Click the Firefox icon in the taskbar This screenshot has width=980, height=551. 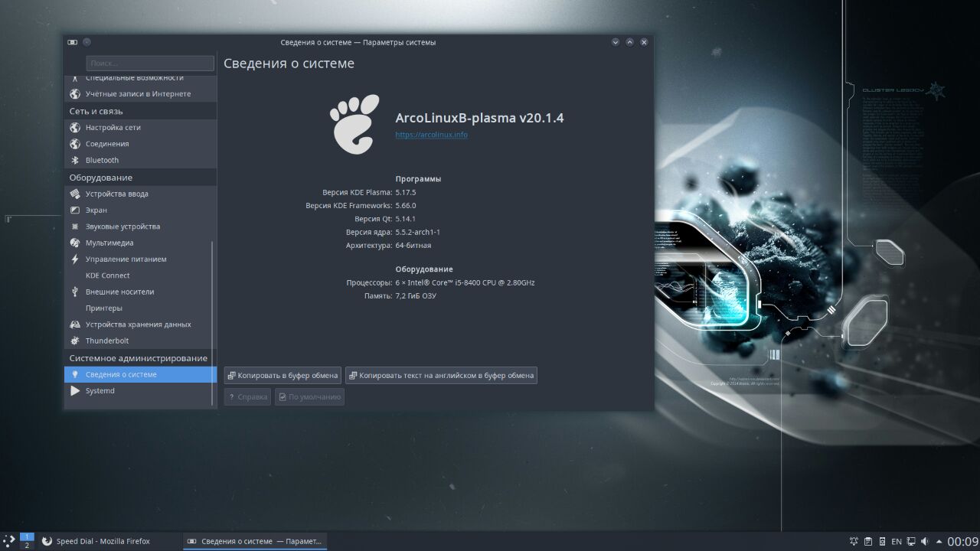click(x=47, y=541)
